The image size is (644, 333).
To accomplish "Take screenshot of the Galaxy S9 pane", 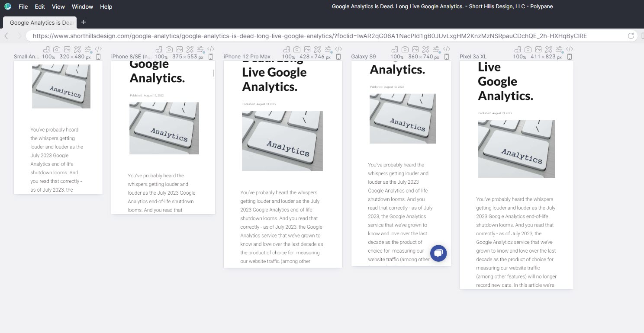I will point(405,49).
